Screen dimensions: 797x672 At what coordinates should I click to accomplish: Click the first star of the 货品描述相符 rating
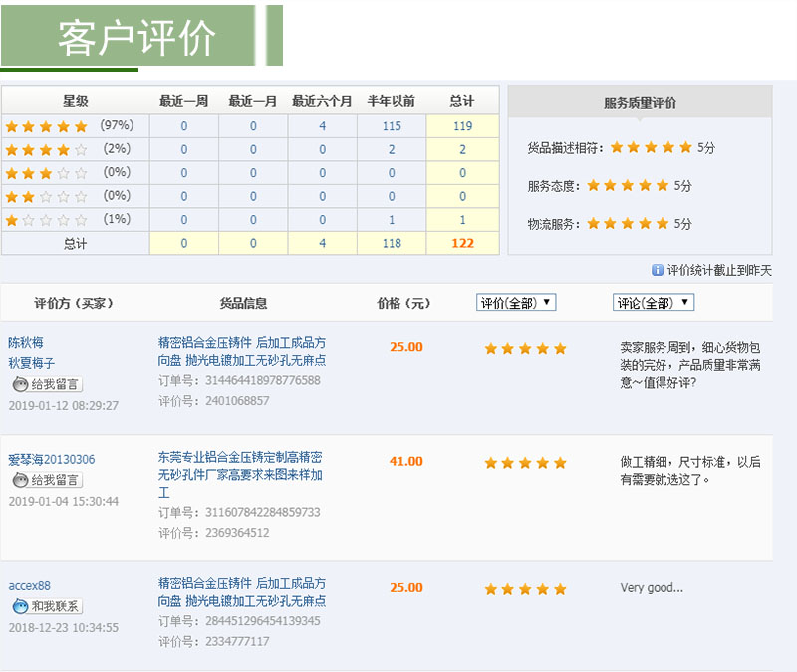tap(618, 146)
